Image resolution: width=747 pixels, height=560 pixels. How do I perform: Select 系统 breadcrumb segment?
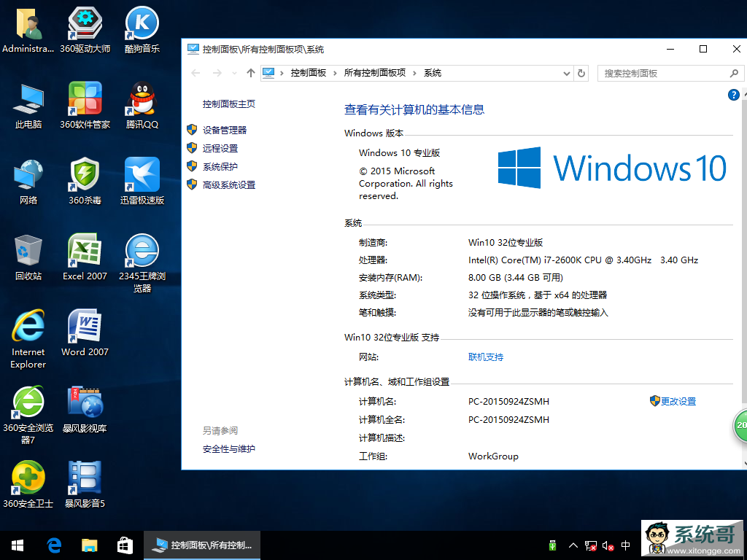coord(433,73)
